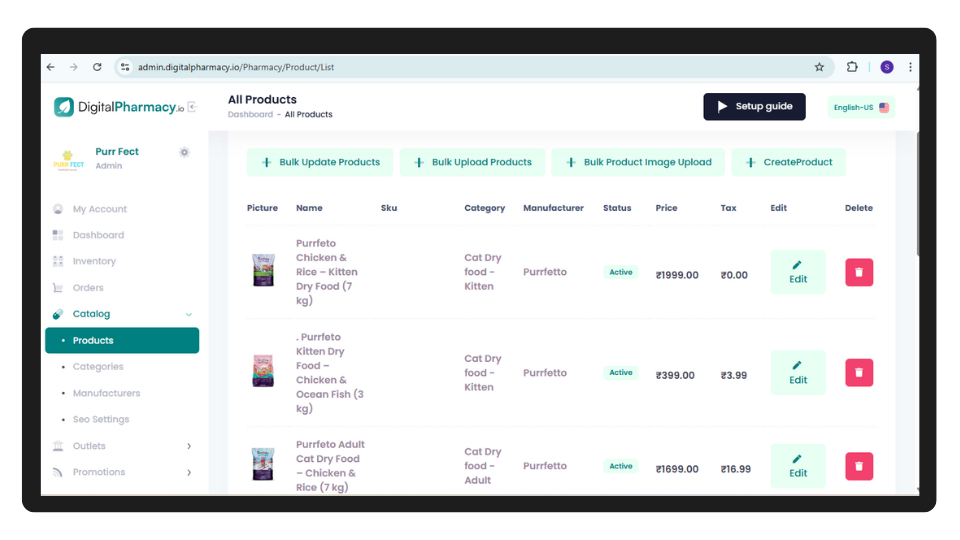Click the Status column header
The image size is (960, 540).
pos(617,208)
